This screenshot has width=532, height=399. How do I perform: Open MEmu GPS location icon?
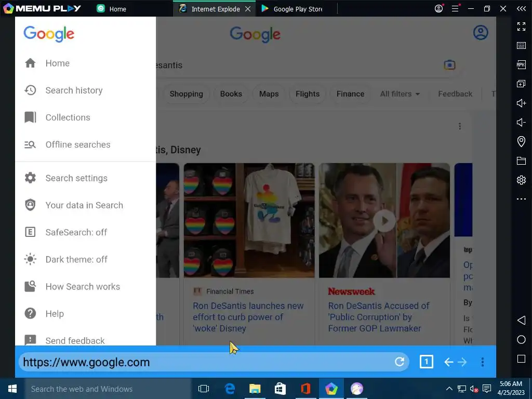521,141
